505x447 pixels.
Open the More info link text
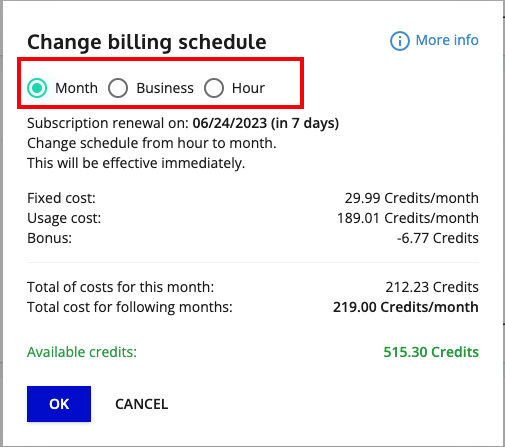[x=447, y=40]
